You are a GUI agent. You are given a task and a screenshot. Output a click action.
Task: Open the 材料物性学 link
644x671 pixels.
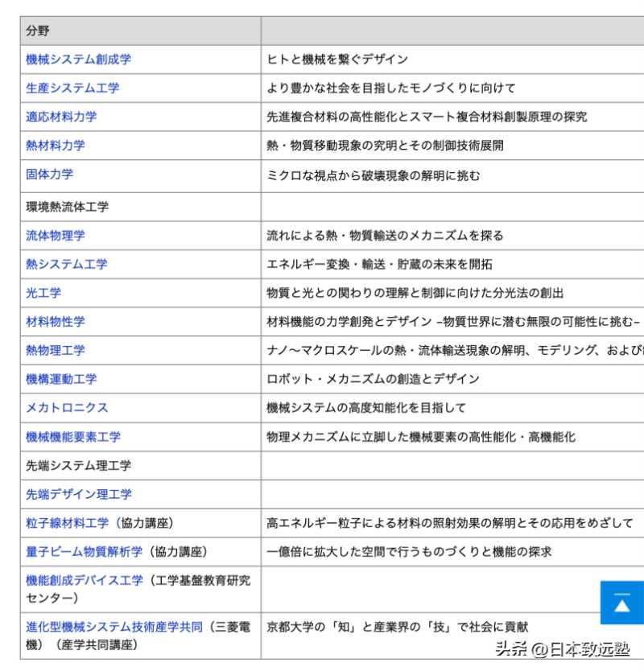[x=55, y=322]
